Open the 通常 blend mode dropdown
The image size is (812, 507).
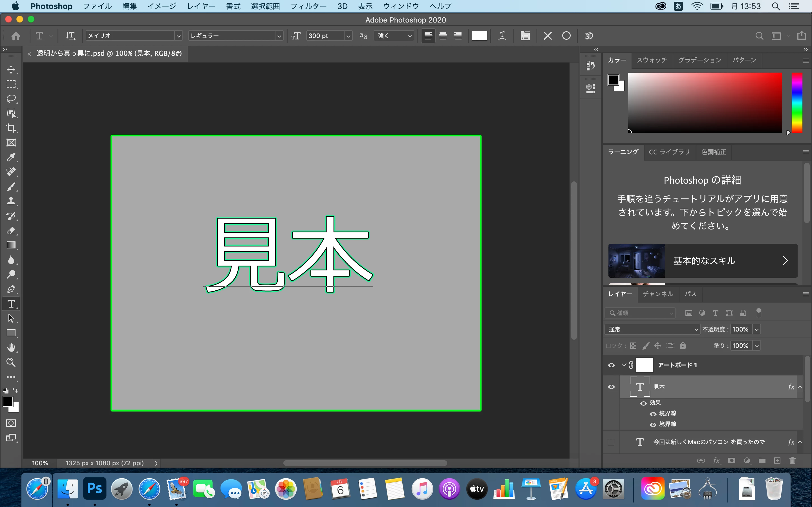[x=652, y=329]
